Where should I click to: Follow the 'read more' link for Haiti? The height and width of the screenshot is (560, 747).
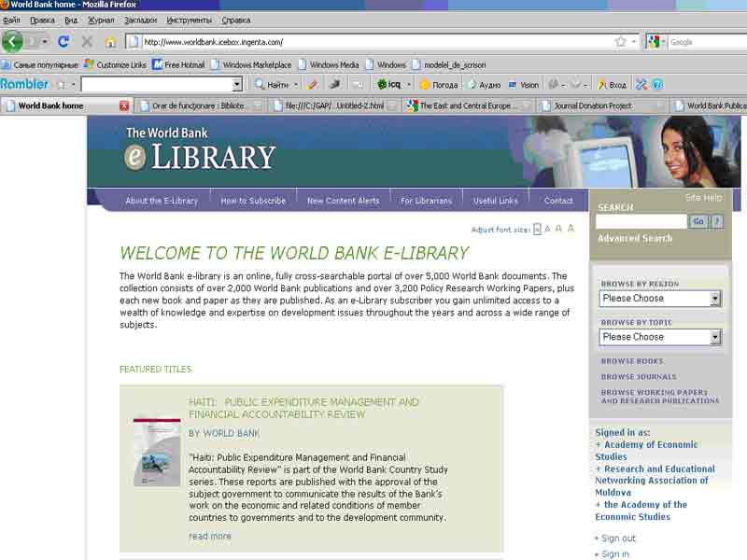209,536
